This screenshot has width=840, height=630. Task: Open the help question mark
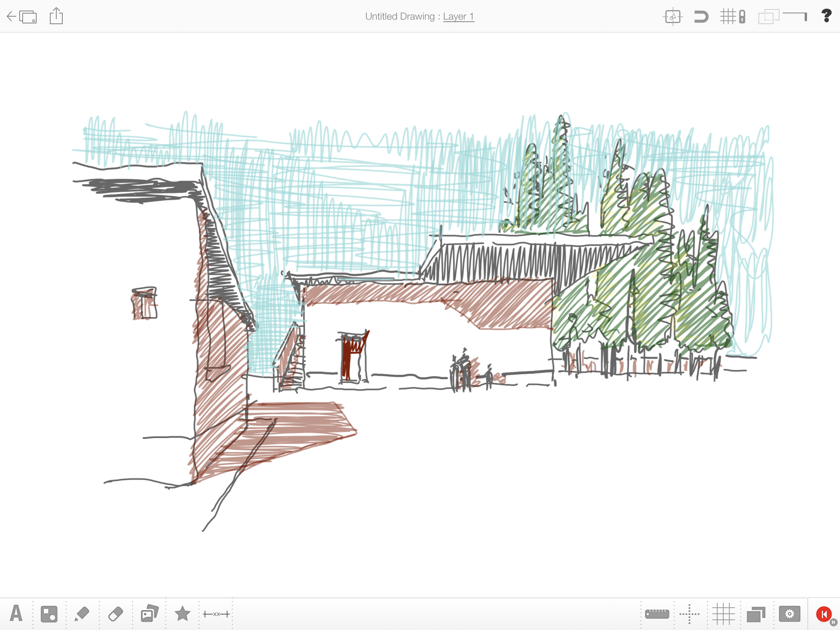(826, 16)
